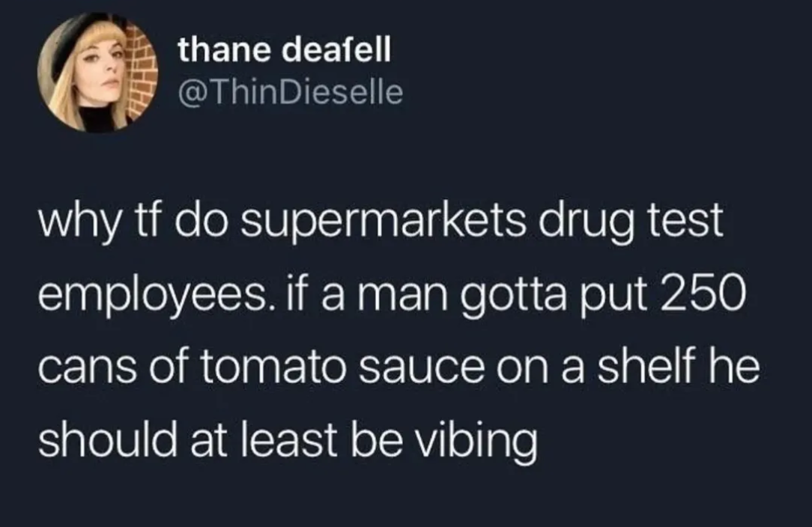The image size is (812, 527).
Task: Click the word "vibing" at tweet end
Action: (477, 442)
